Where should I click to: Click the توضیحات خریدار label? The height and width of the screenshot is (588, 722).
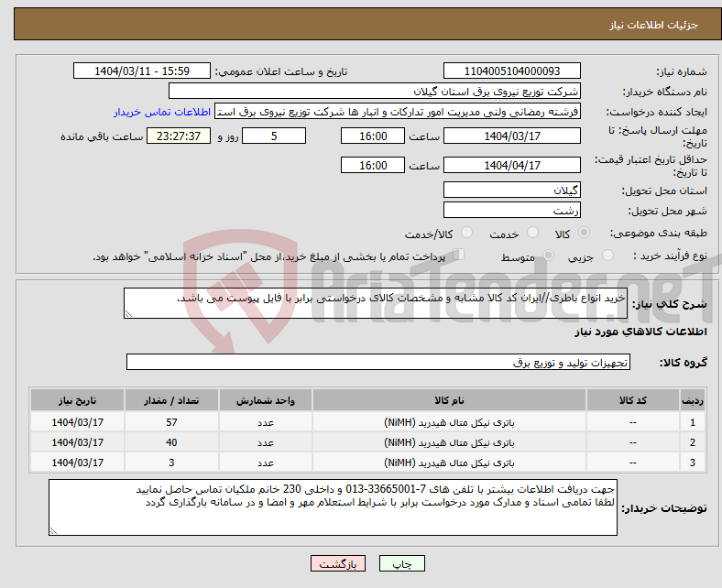(664, 508)
